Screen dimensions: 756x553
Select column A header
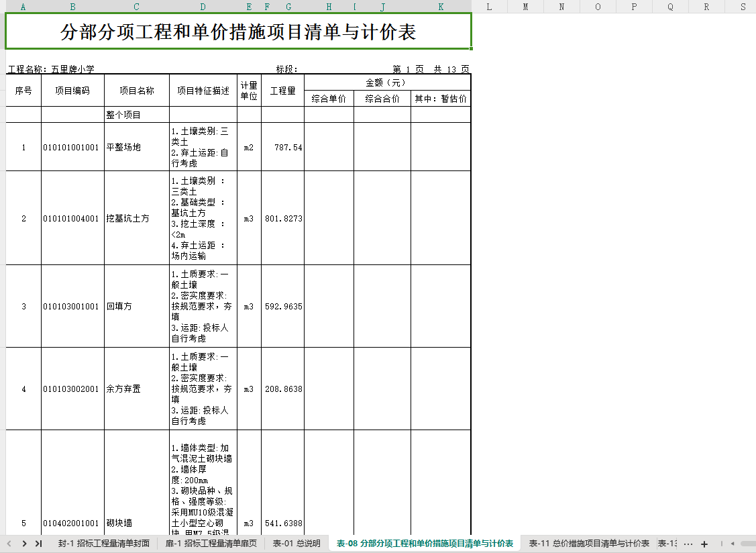(23, 7)
